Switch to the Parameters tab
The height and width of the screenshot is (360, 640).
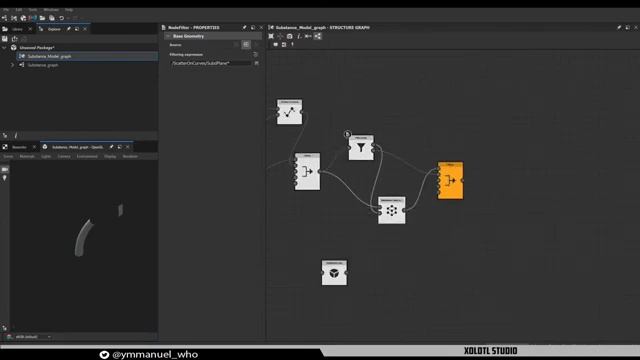point(19,147)
